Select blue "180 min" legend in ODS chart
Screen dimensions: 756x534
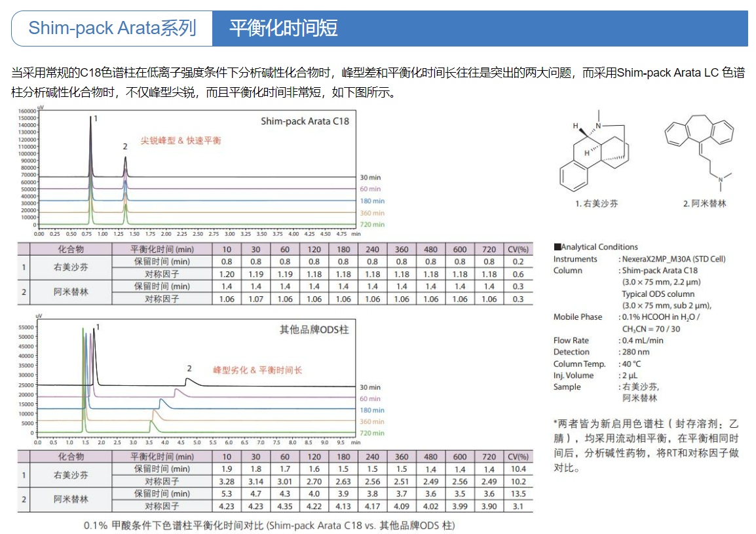coord(372,410)
